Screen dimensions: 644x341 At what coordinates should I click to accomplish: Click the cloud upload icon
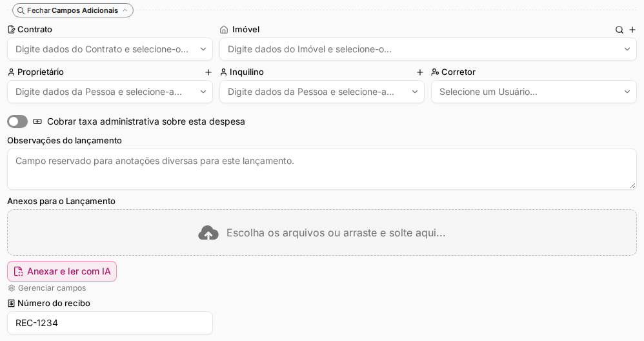pos(208,232)
